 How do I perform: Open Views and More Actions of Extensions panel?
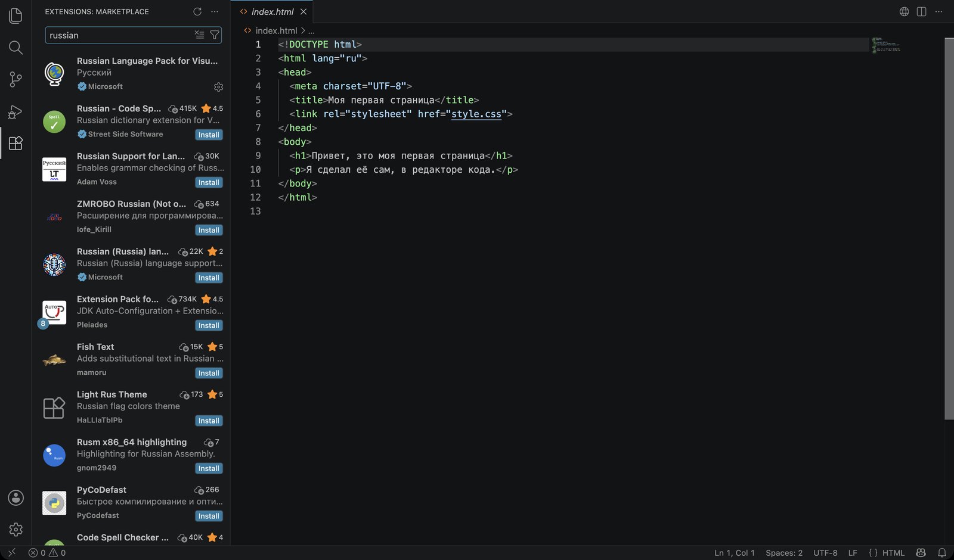click(x=215, y=11)
